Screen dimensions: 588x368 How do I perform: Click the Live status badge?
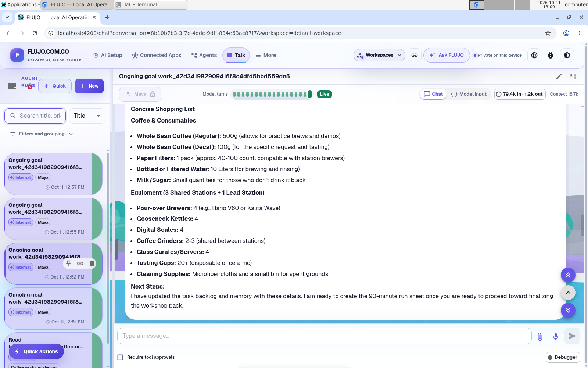tap(325, 94)
